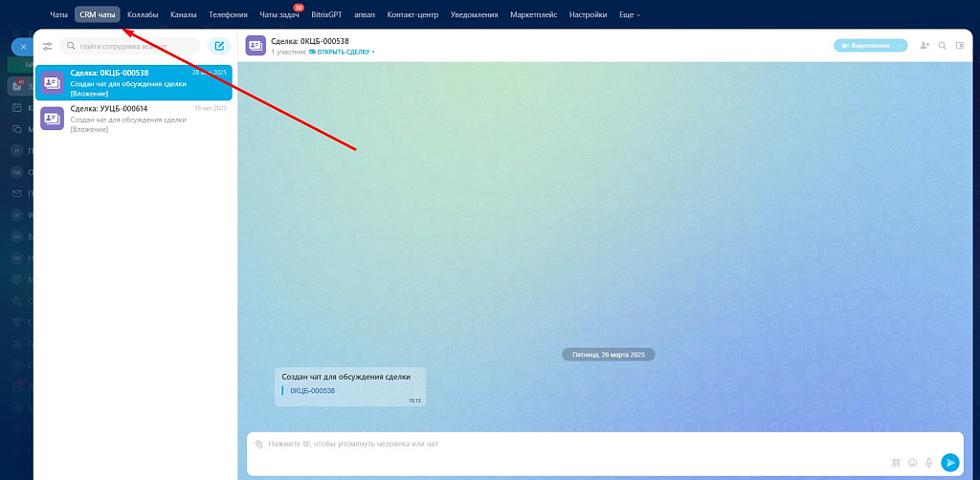Click the paperclip attach file icon
The width and height of the screenshot is (980, 480).
pos(258,444)
